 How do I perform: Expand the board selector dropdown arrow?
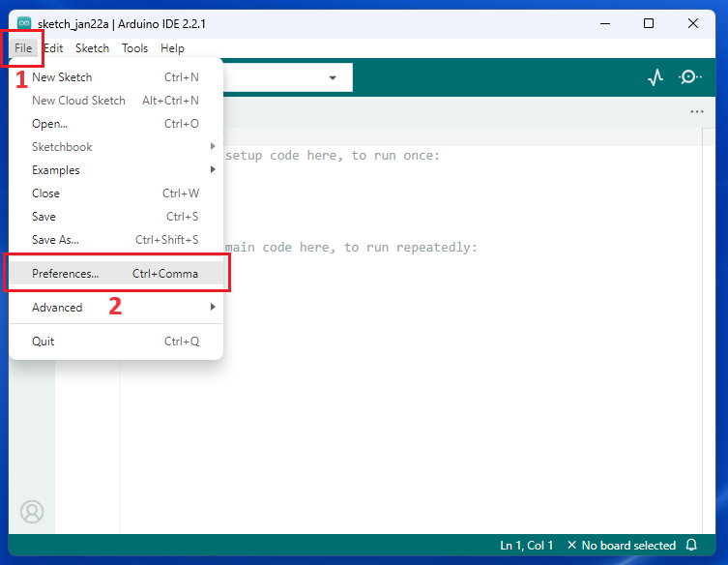333,77
